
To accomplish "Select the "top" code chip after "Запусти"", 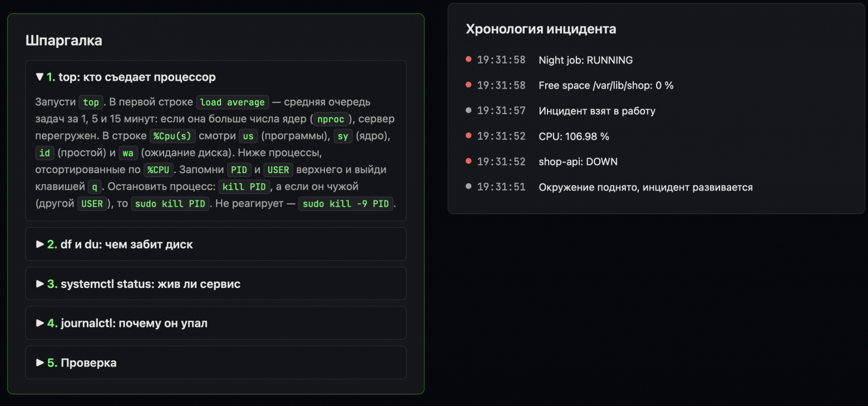I will click(x=91, y=102).
